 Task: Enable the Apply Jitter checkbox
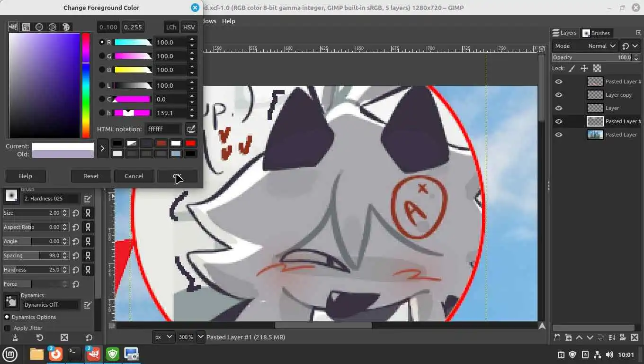[7, 328]
